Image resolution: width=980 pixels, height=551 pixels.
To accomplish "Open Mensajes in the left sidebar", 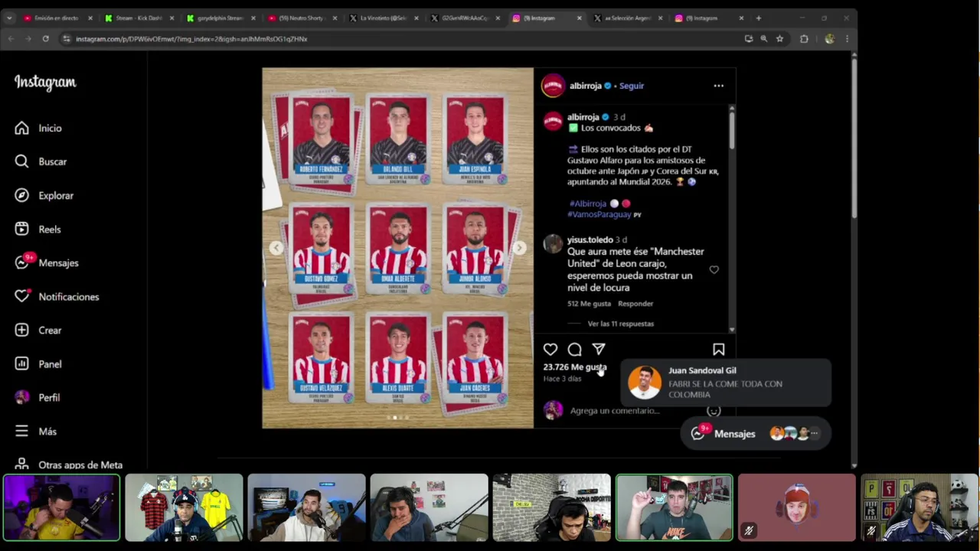I will click(47, 263).
